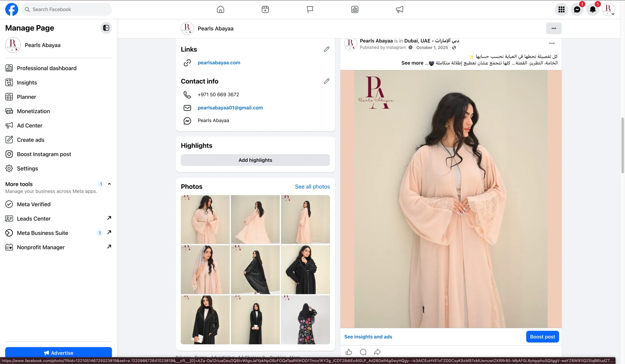
Task: Expand post text with See more
Action: (412, 63)
